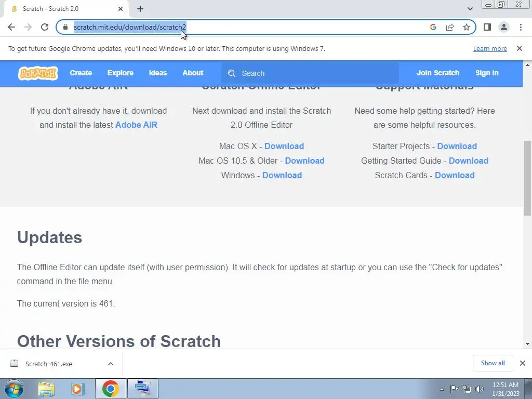
Task: Bookmark this page with star icon
Action: (x=467, y=27)
